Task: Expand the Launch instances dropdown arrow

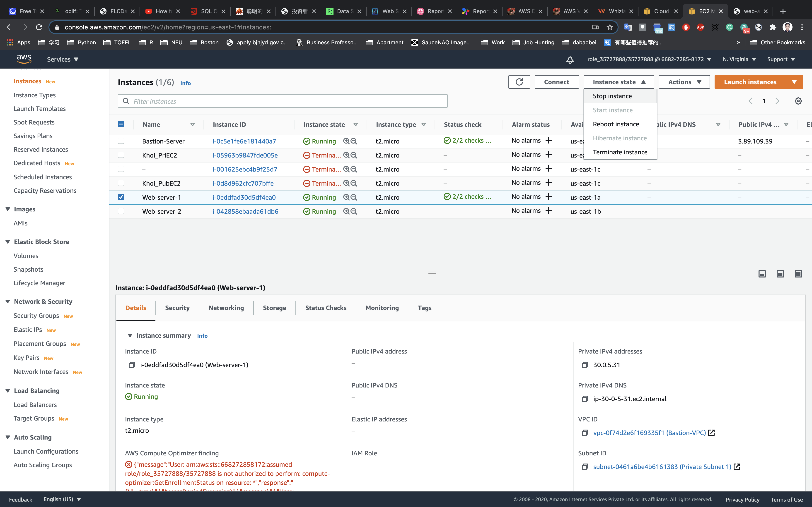Action: tap(794, 82)
